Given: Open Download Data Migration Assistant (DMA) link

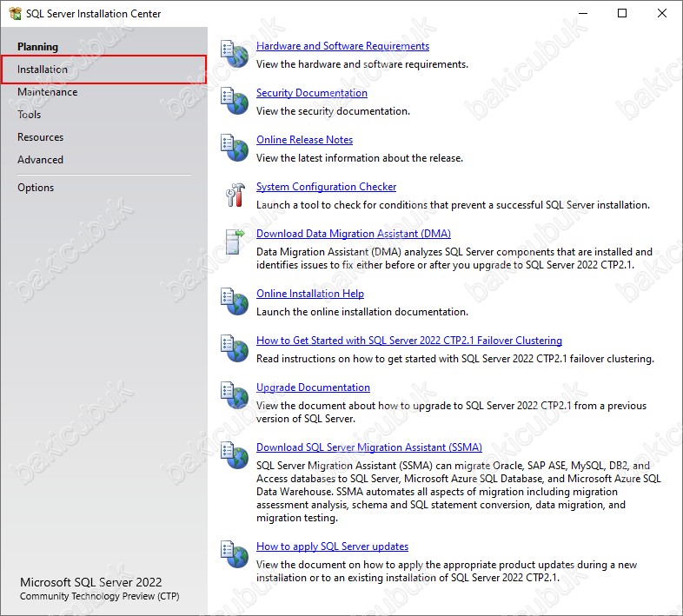Looking at the screenshot, I should (354, 234).
